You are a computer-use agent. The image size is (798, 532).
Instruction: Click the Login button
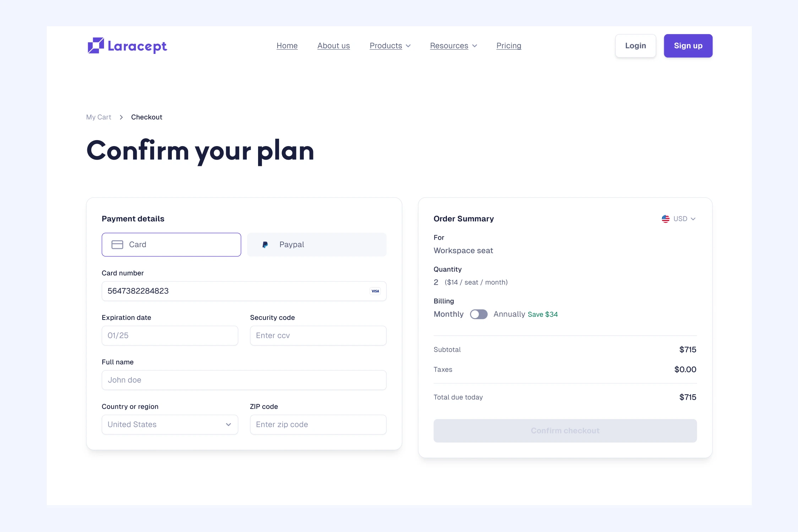[x=635, y=46]
